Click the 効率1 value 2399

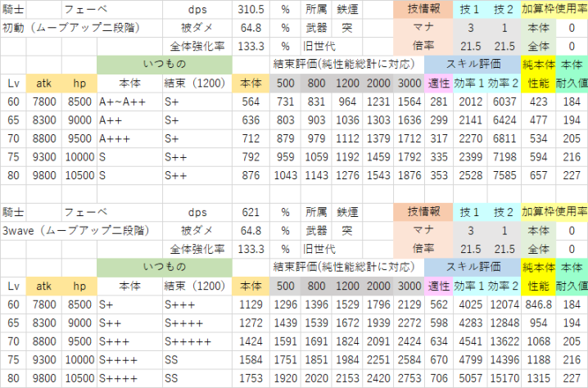[470, 157]
